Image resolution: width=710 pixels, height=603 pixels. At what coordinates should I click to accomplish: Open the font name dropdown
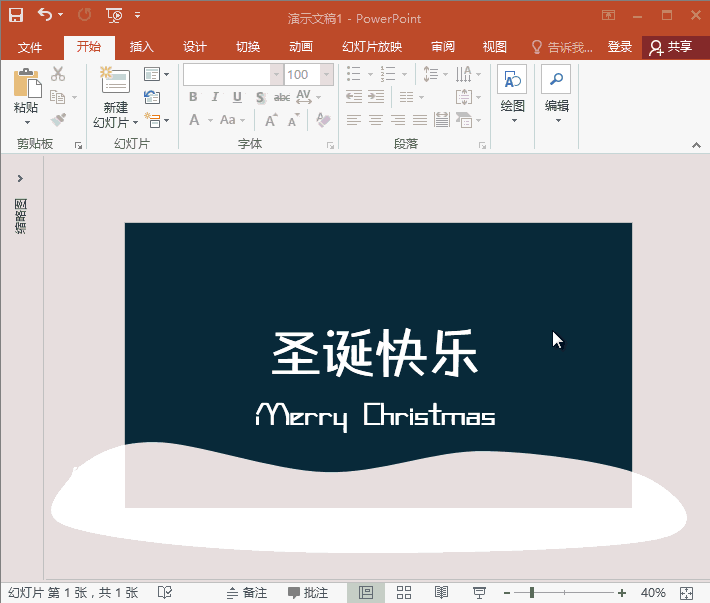(276, 75)
